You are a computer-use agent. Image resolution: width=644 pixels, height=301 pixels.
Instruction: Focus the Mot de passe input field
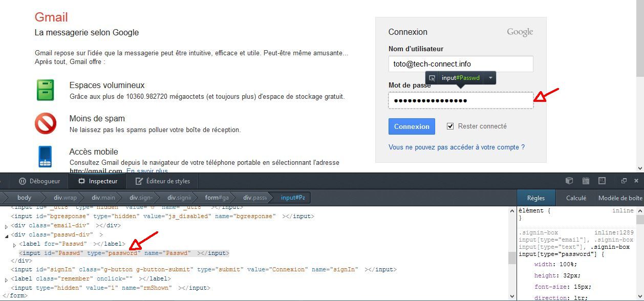pos(461,100)
